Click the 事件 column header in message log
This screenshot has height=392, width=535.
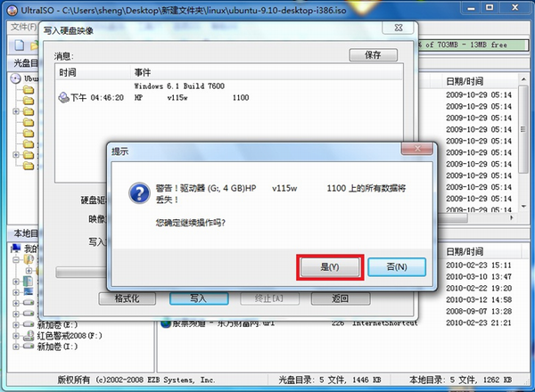[x=266, y=72]
